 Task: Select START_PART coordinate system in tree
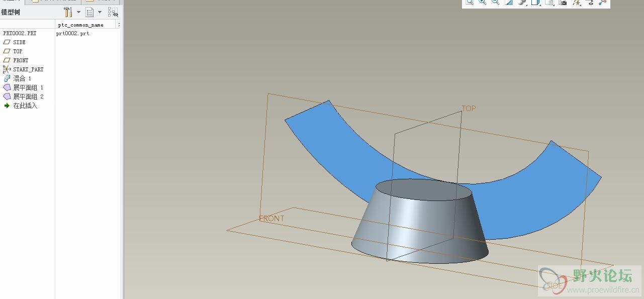[23, 69]
